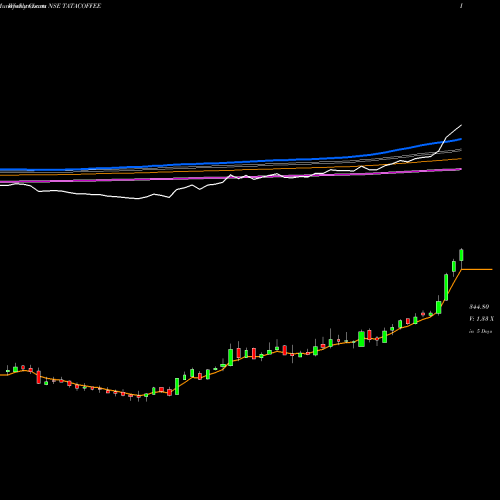The image size is (500, 500).
Task: Click the 'V: 1.83 X' volume label
Action: (x=481, y=319)
